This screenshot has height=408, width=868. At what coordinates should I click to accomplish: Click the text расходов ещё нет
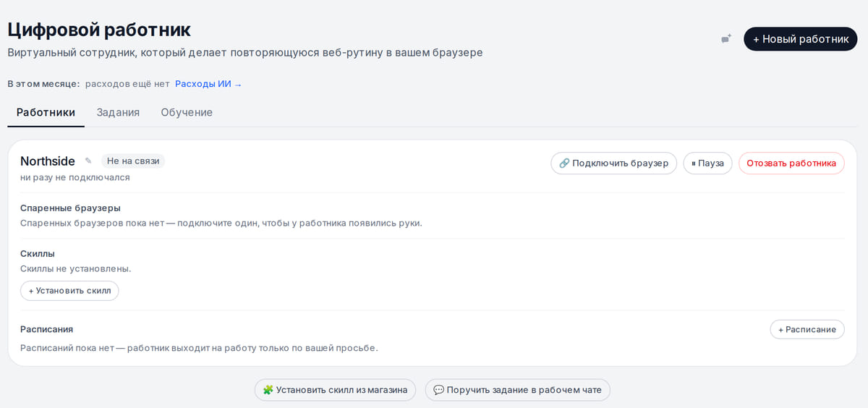click(127, 84)
